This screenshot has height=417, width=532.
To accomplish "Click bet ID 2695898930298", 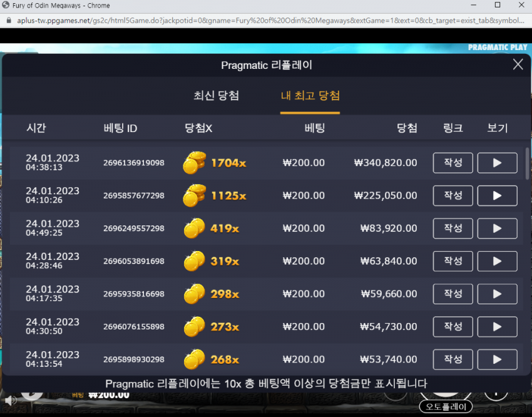I will (134, 359).
